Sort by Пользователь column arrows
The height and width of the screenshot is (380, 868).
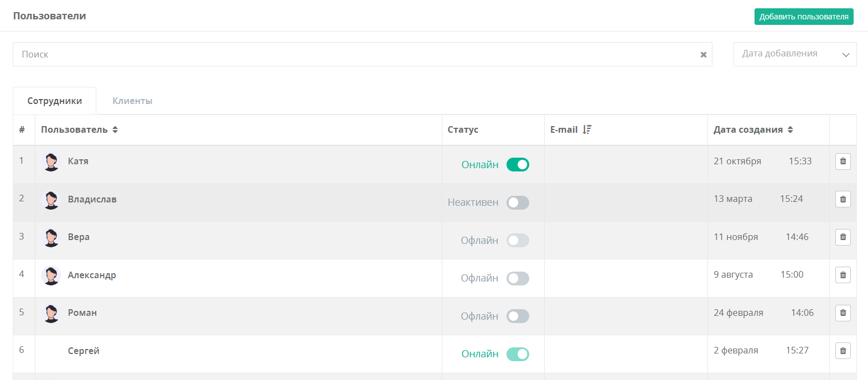(115, 130)
